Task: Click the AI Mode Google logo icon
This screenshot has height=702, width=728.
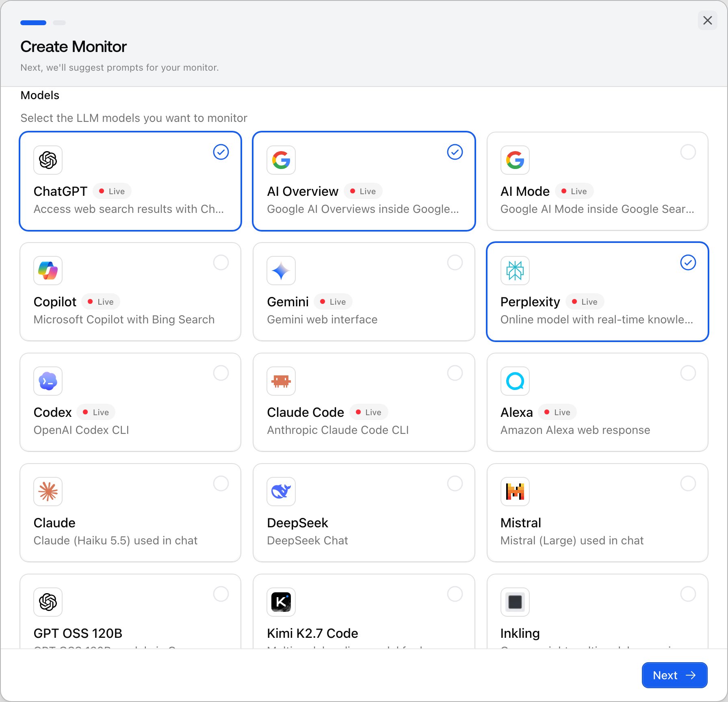Action: point(515,160)
